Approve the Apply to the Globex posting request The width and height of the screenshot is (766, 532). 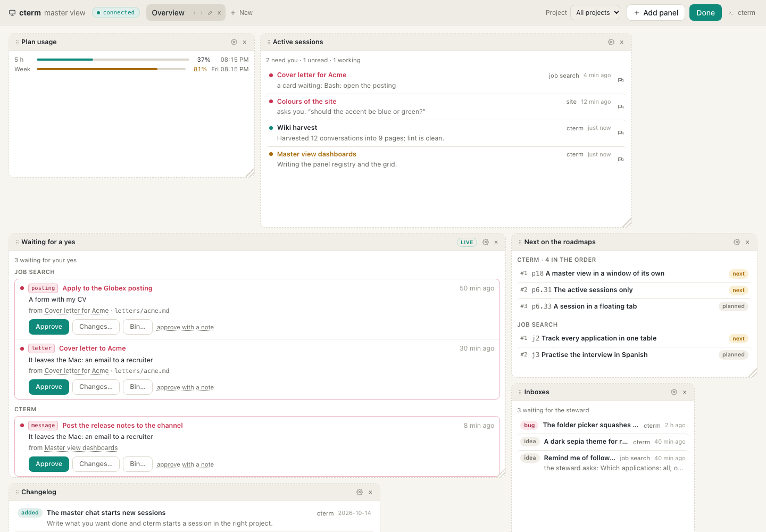pos(49,327)
